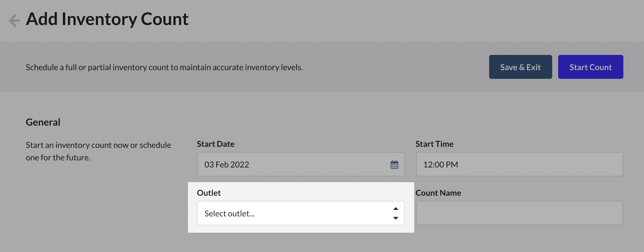644x252 pixels.
Task: Click the Select outlet placeholder text
Action: [x=230, y=213]
